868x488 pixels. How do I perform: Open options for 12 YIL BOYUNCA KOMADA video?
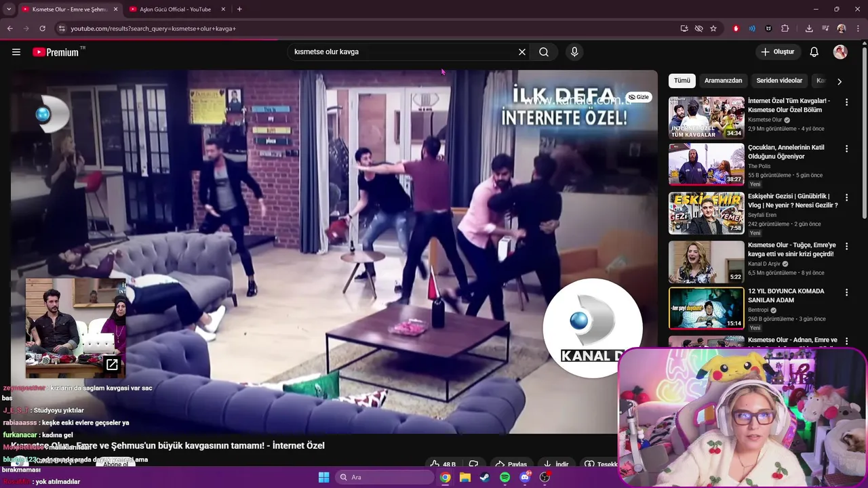coord(846,292)
